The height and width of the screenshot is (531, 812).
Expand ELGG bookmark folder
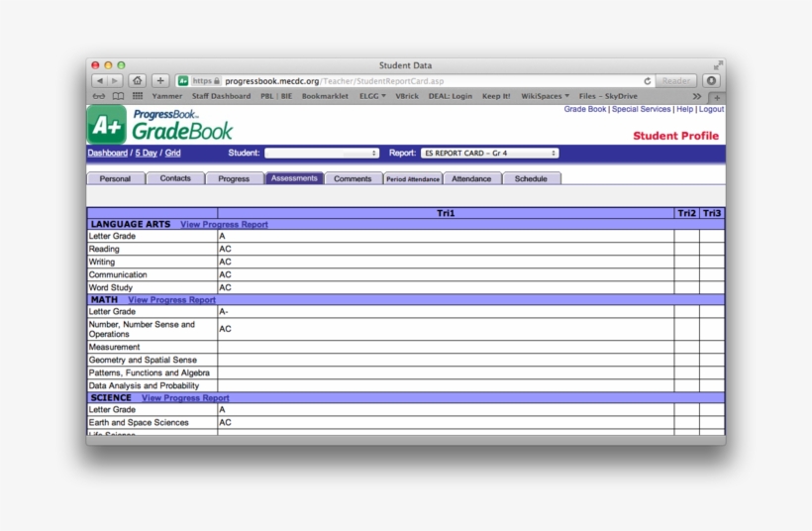click(372, 96)
